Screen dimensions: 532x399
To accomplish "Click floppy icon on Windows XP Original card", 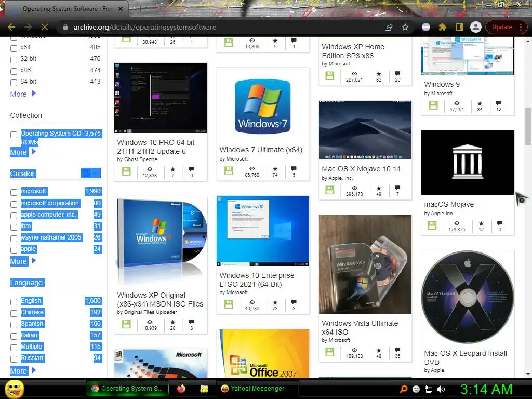I will click(126, 324).
